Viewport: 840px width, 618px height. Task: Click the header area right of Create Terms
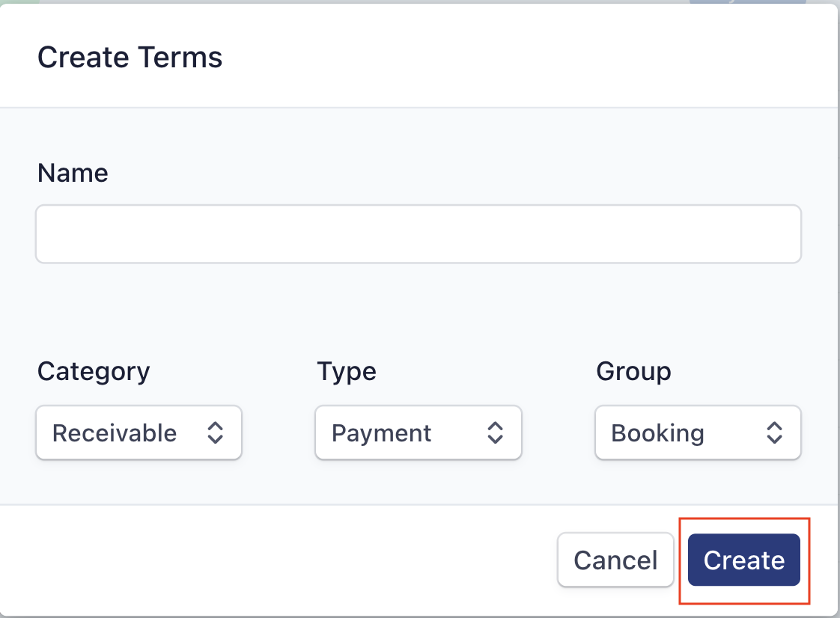524,58
